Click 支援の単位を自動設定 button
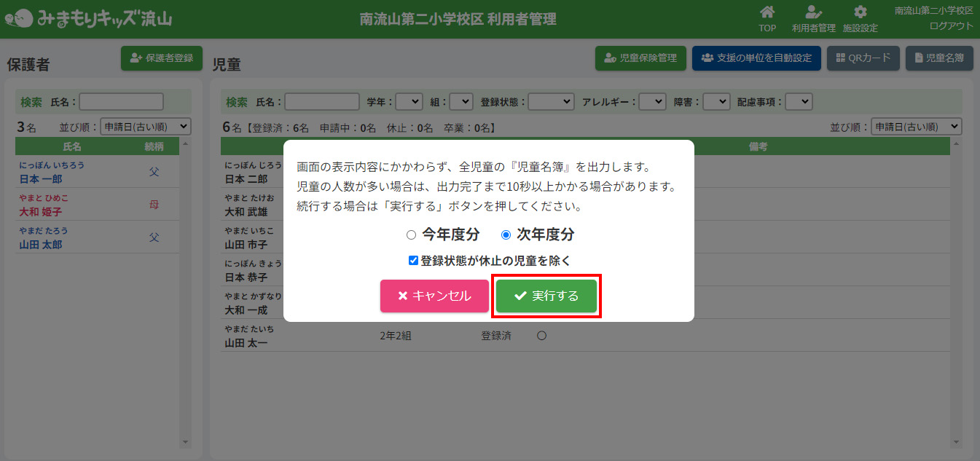This screenshot has width=980, height=461. pyautogui.click(x=756, y=58)
